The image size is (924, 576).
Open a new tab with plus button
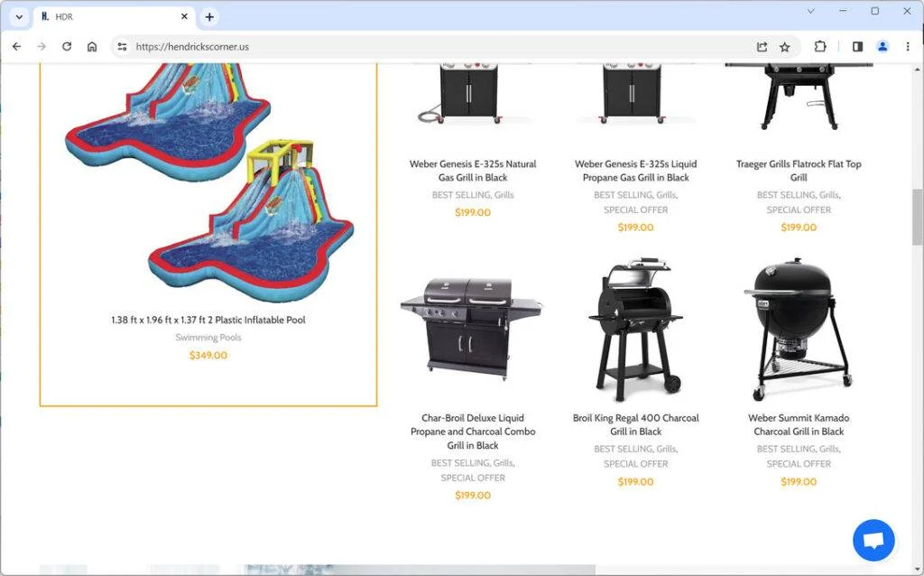pyautogui.click(x=209, y=16)
